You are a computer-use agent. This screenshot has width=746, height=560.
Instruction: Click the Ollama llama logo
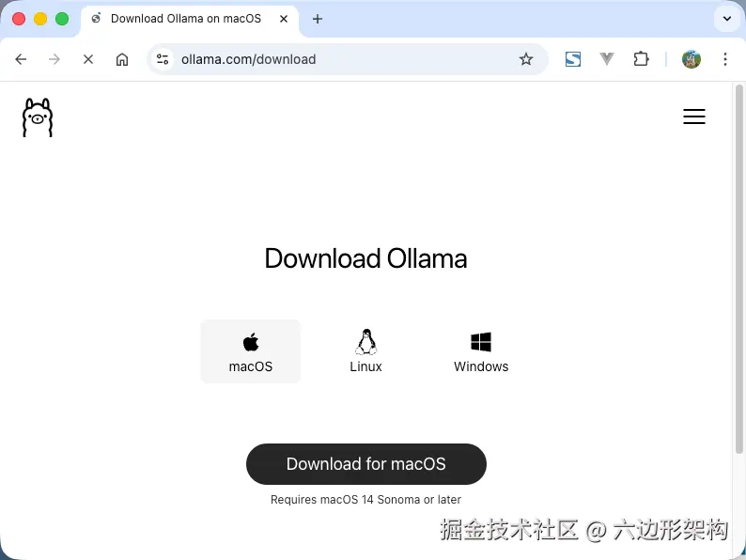[38, 117]
